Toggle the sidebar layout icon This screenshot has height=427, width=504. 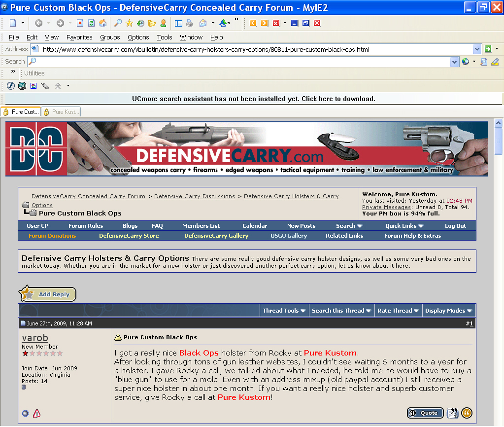(x=178, y=23)
